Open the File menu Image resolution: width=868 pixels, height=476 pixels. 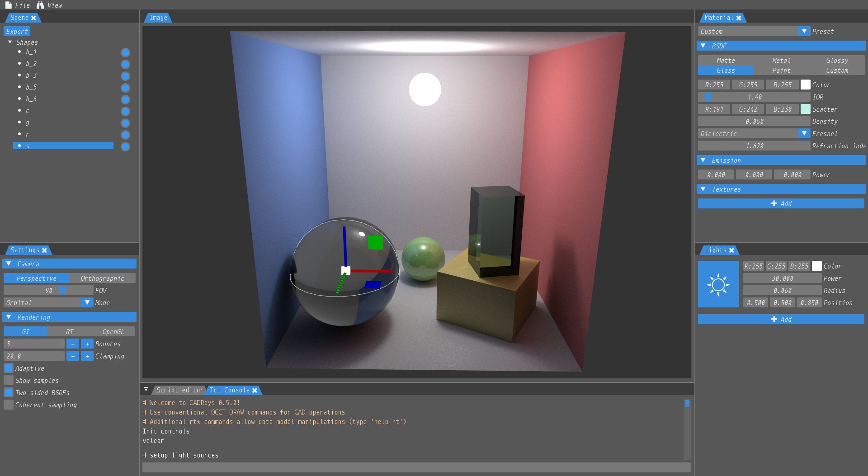pyautogui.click(x=18, y=5)
